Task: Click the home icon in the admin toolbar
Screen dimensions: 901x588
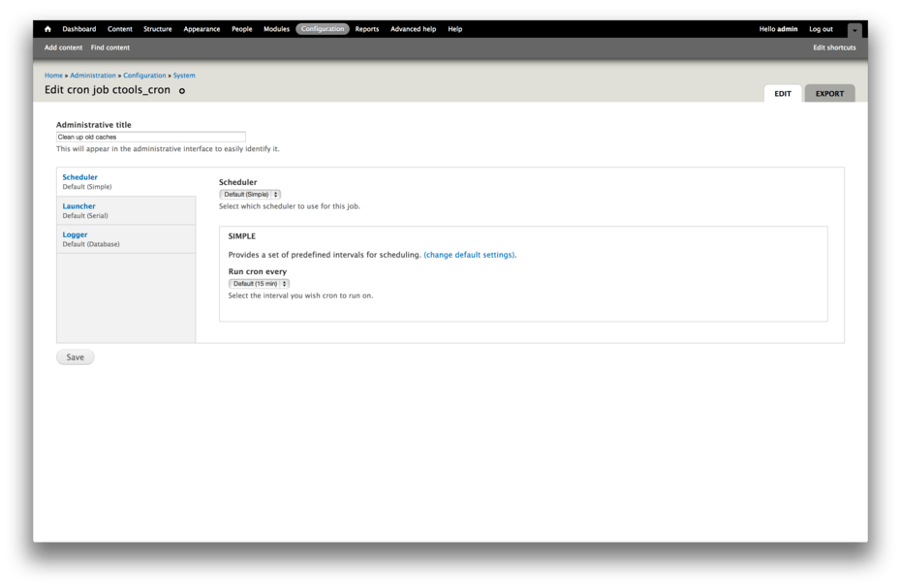Action: [x=47, y=29]
